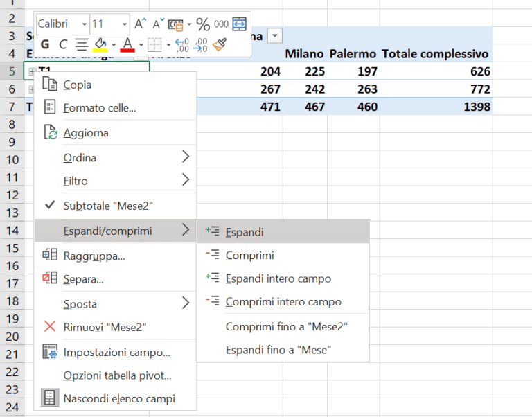Click the merge and center icon
532x417 pixels.
tap(239, 24)
